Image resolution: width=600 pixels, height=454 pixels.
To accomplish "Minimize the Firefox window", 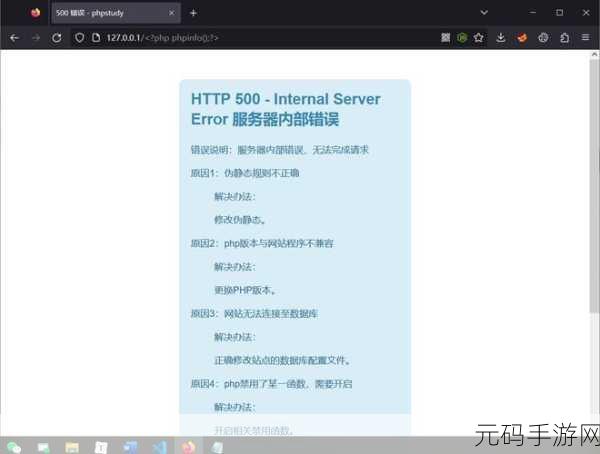I will 533,13.
